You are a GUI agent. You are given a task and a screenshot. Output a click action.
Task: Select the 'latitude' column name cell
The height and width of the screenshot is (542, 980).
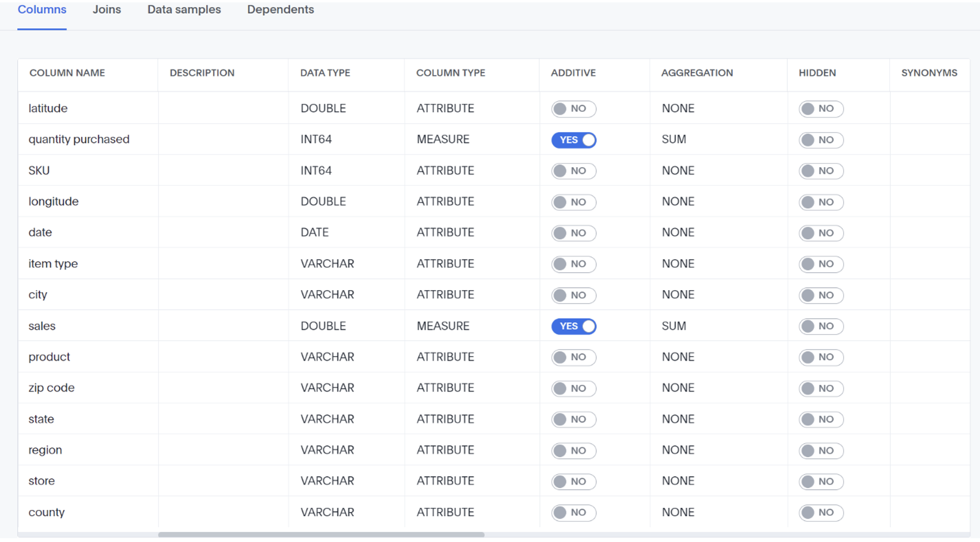point(48,108)
